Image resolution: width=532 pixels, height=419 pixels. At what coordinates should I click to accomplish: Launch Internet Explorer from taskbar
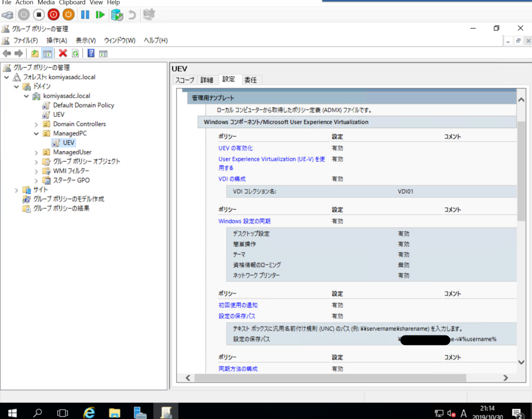89,413
